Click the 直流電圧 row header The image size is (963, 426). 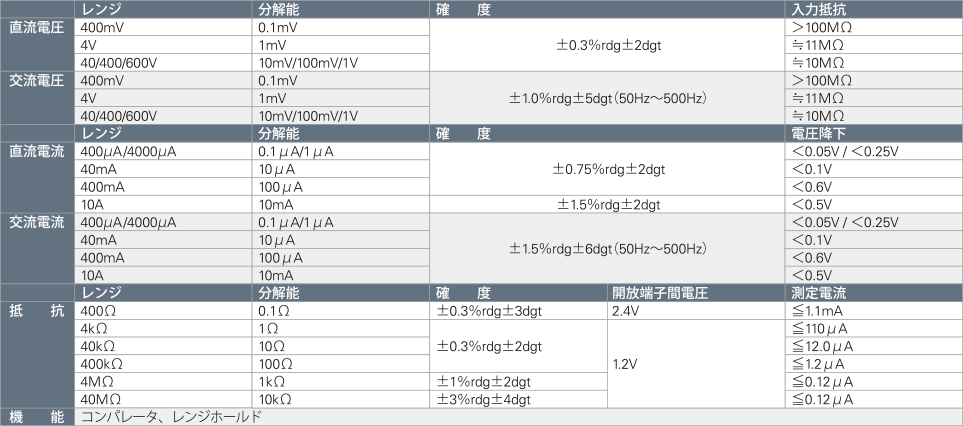click(37, 45)
